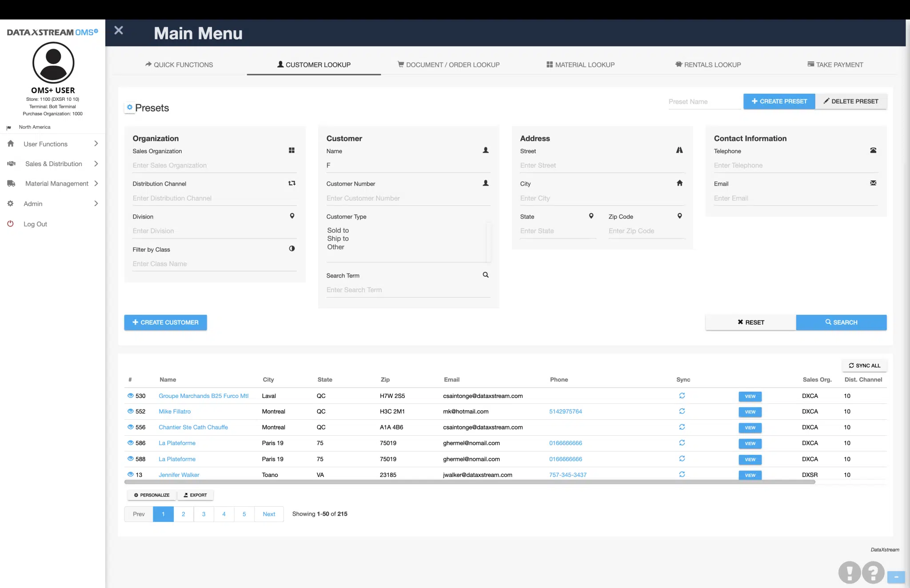The height and width of the screenshot is (588, 910).
Task: Click the Telephone phone icon
Action: pos(873,151)
